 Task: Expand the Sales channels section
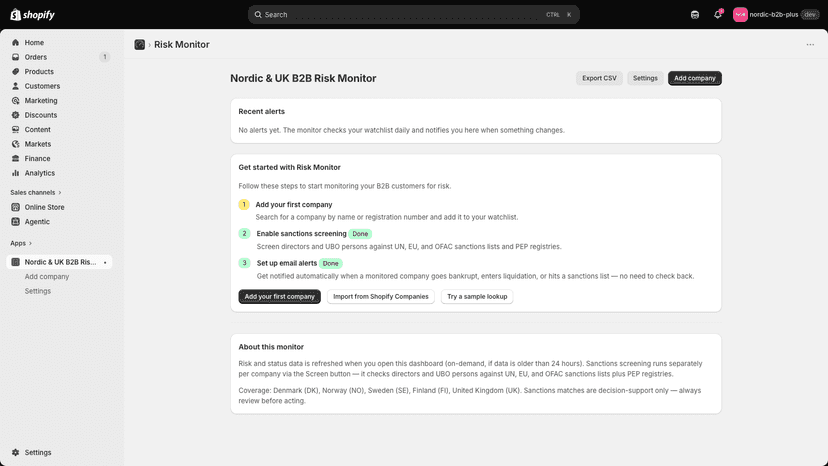tap(36, 192)
